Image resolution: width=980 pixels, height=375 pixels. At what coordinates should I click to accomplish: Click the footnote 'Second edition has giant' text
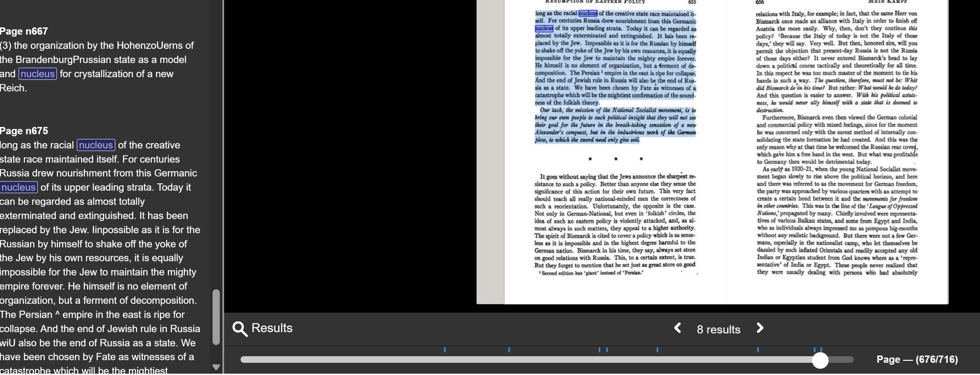pyautogui.click(x=591, y=273)
